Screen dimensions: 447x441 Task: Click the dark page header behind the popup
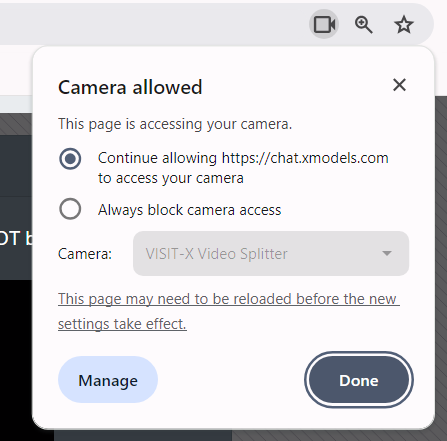point(16,165)
